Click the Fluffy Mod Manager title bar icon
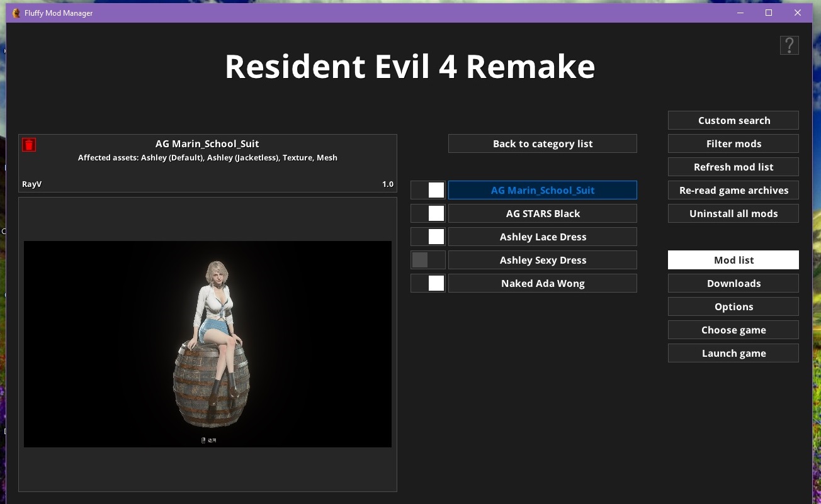Image resolution: width=821 pixels, height=504 pixels. (x=16, y=13)
